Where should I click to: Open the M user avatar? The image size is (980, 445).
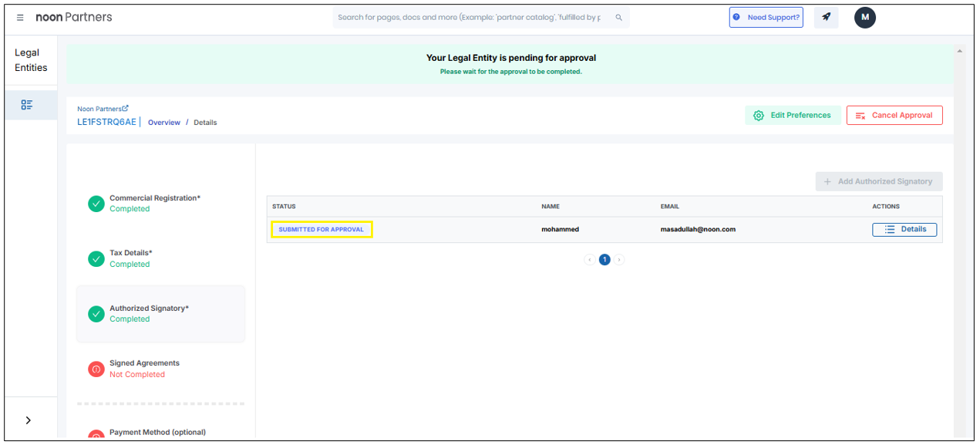865,17
